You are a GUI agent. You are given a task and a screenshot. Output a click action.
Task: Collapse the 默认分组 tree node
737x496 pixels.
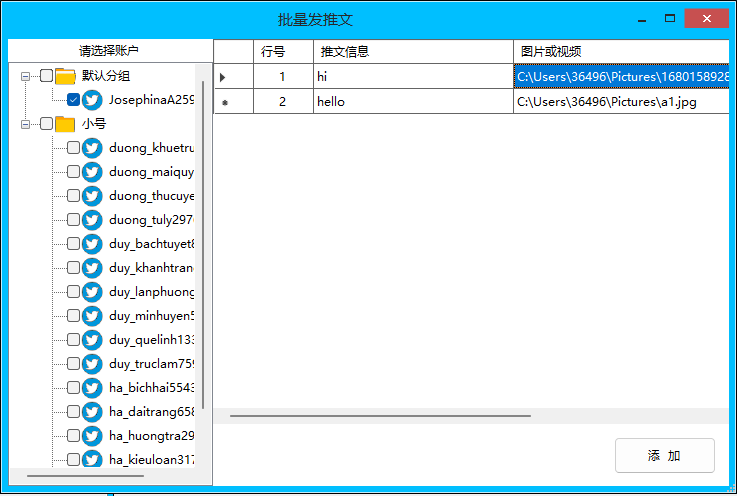pos(25,76)
